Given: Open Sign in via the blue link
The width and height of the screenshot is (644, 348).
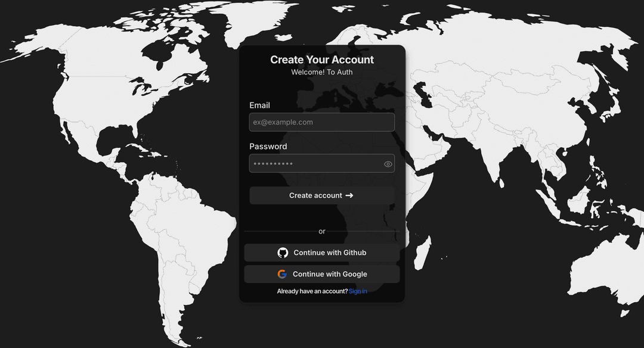Looking at the screenshot, I should click(357, 291).
